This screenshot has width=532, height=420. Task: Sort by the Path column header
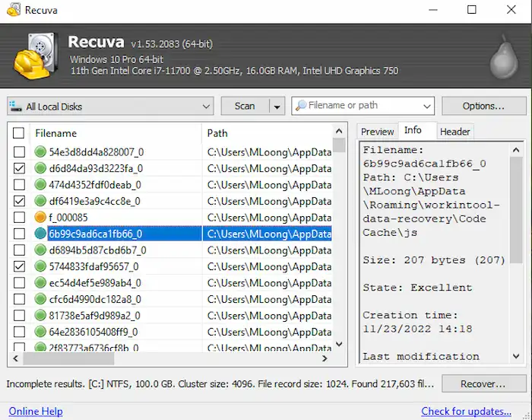click(x=268, y=133)
